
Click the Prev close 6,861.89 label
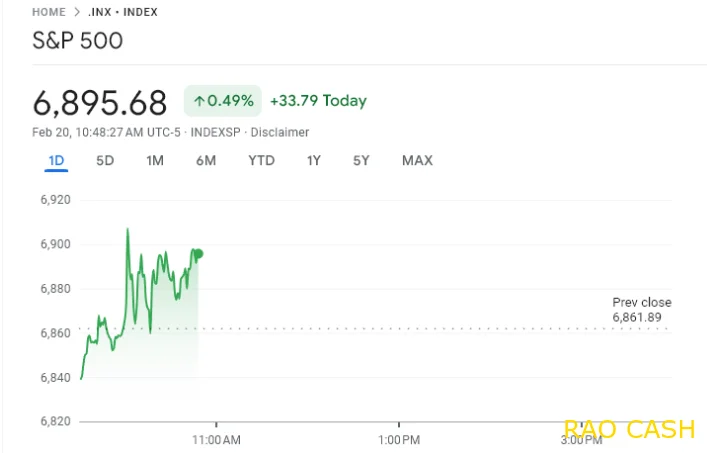pos(642,310)
